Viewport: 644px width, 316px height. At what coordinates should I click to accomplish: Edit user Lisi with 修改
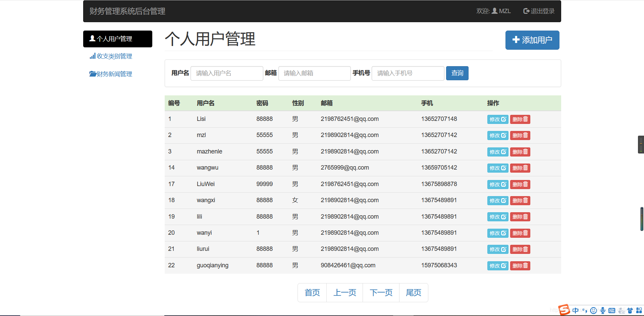tap(498, 119)
